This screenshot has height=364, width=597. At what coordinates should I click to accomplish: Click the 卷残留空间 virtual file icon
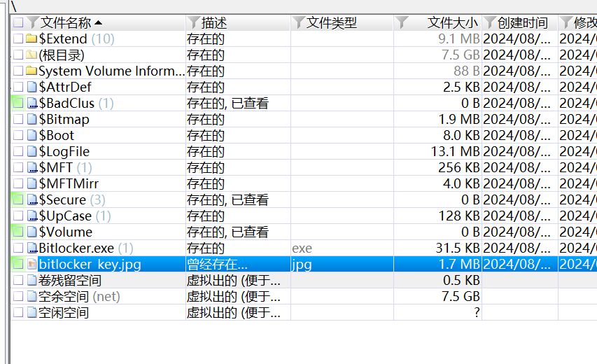32,280
